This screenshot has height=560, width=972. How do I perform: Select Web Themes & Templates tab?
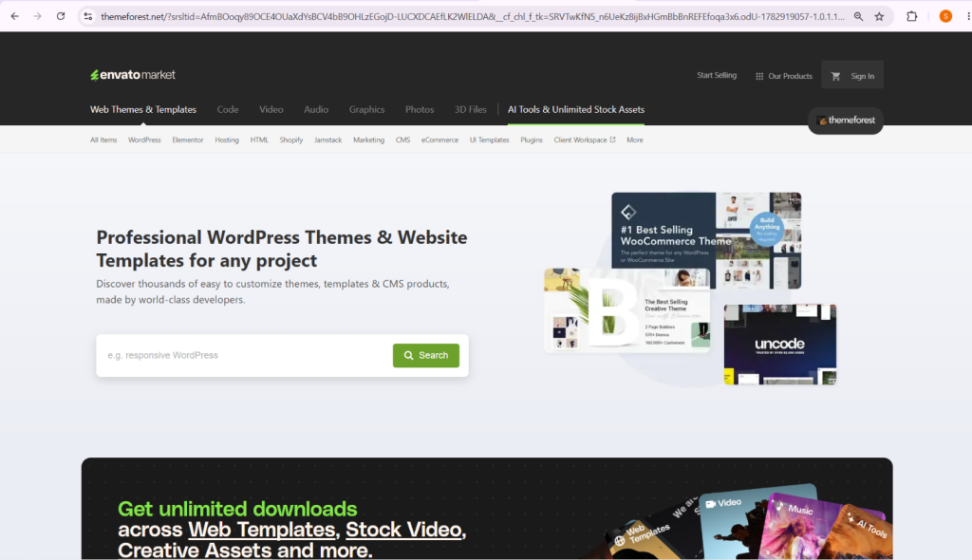[143, 110]
